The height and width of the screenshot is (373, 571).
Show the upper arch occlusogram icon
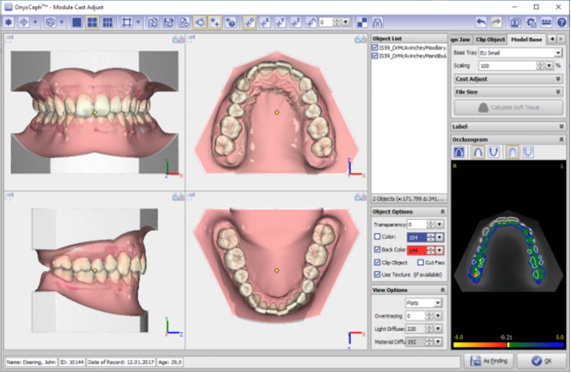click(478, 152)
